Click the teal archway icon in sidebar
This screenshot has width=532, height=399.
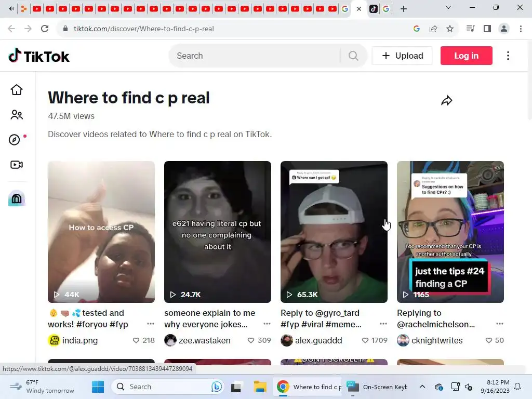click(16, 198)
